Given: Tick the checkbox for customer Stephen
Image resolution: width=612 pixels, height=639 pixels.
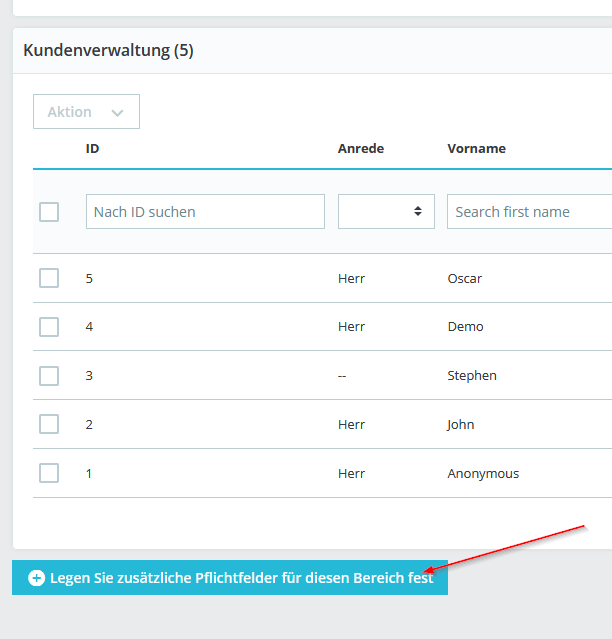Looking at the screenshot, I should 49,376.
